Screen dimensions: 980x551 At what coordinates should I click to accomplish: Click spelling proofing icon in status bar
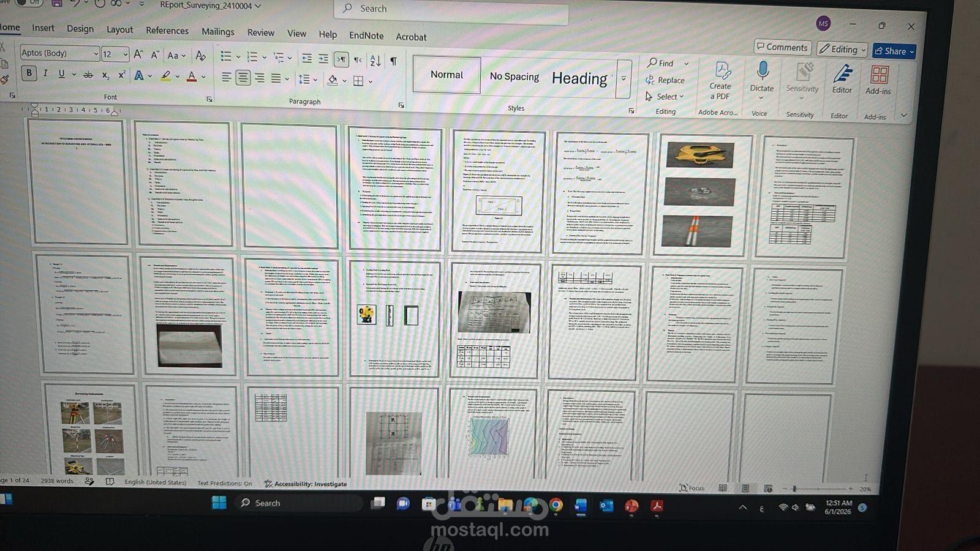(x=110, y=481)
